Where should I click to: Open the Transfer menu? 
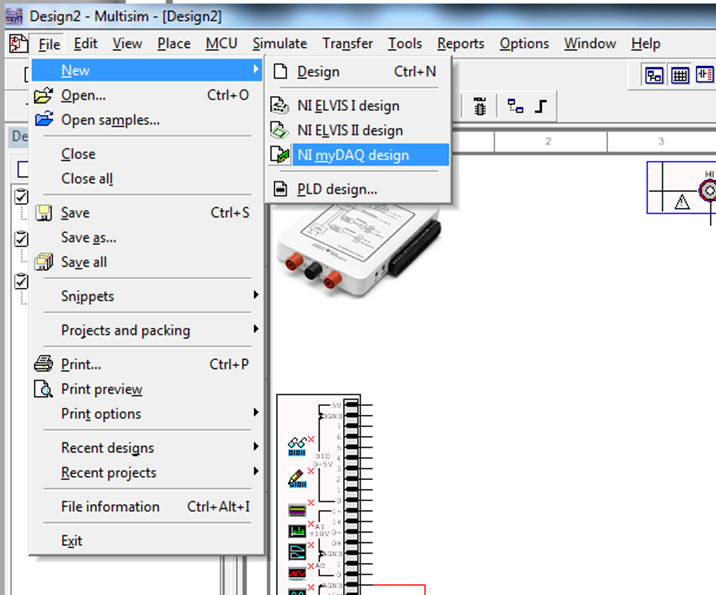[x=347, y=44]
